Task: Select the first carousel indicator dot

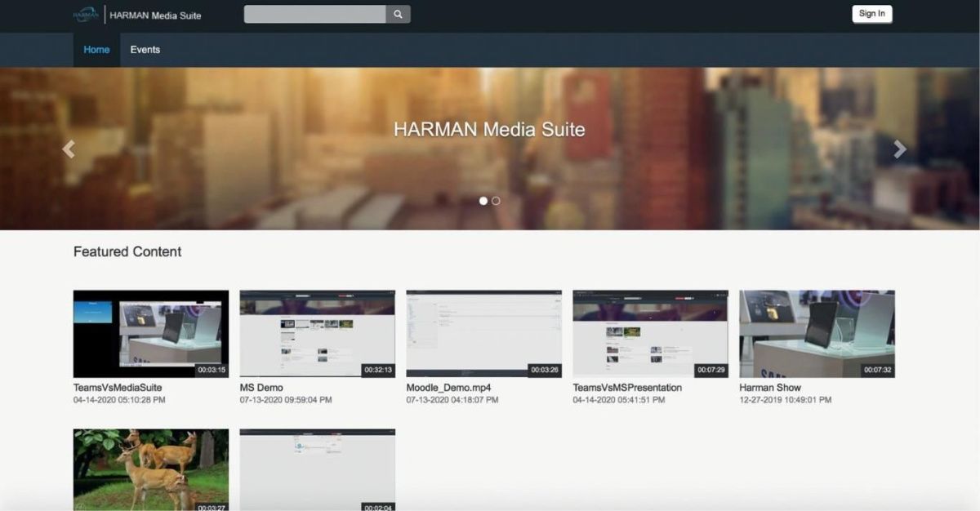Action: pos(483,199)
